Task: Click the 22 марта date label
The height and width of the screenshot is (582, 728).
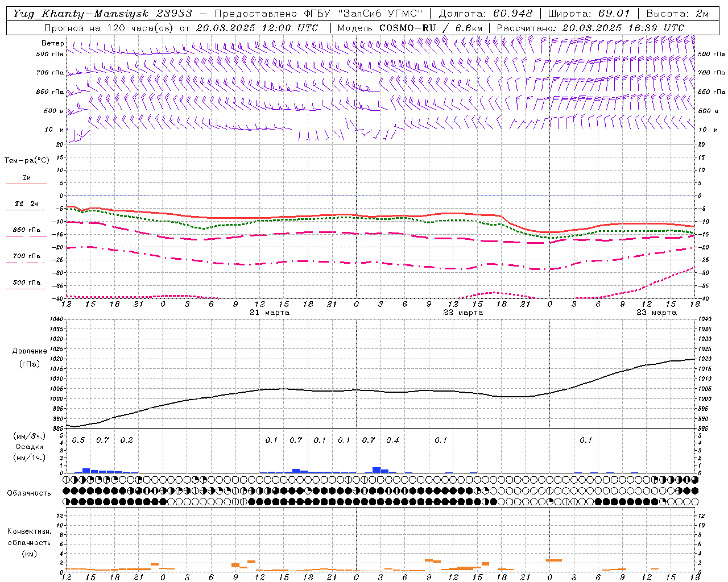Action: tap(463, 313)
